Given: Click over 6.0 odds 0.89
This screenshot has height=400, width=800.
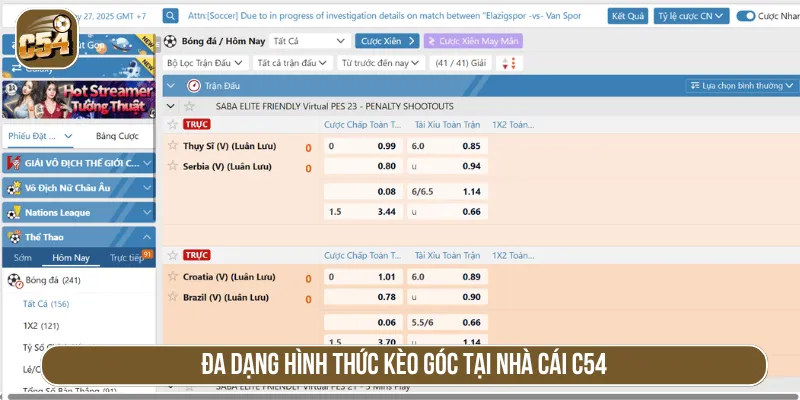Looking at the screenshot, I should click(447, 277).
